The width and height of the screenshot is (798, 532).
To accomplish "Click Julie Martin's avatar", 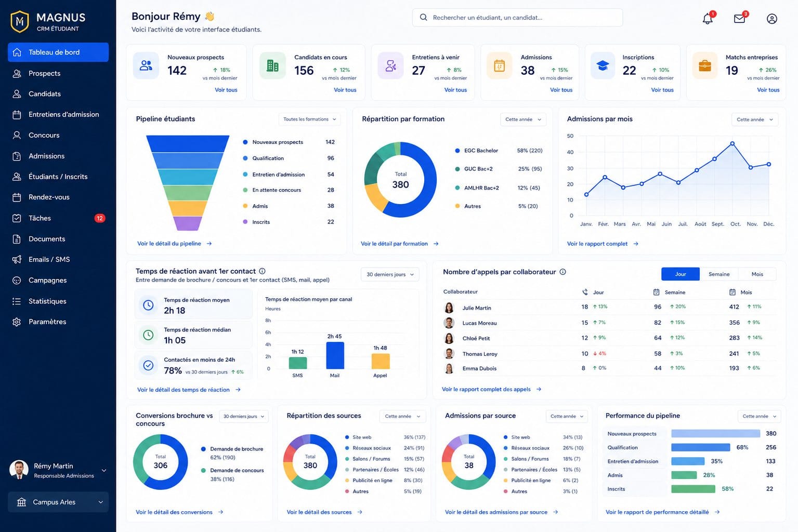I will coord(449,308).
